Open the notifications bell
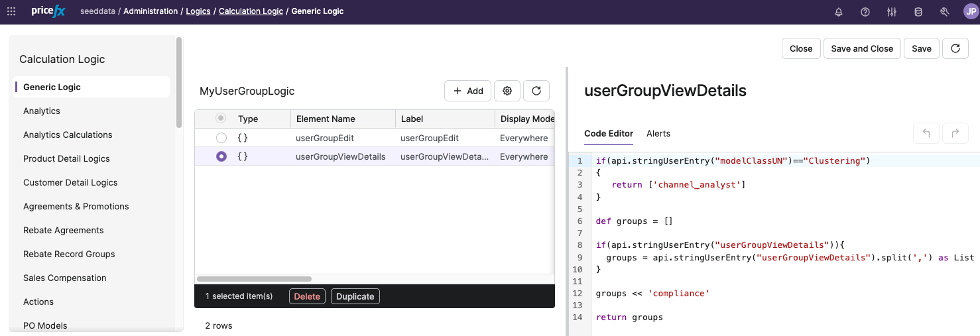Viewport: 980px width, 336px height. pyautogui.click(x=839, y=12)
